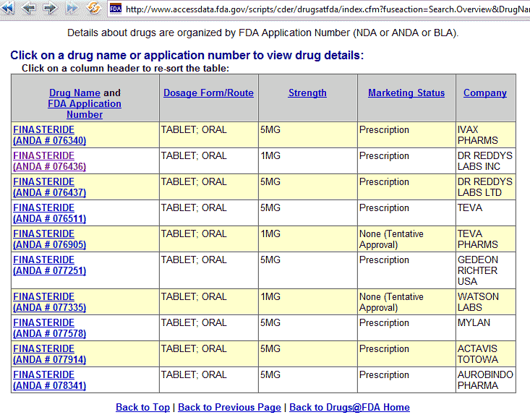Click Tentative Approval status for ANDA 077335

[391, 301]
